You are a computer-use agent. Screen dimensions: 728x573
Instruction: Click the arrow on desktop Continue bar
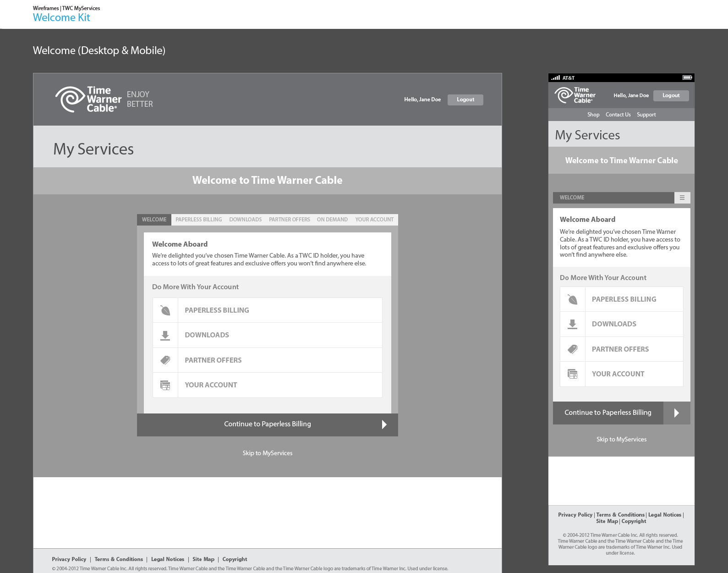coord(384,424)
